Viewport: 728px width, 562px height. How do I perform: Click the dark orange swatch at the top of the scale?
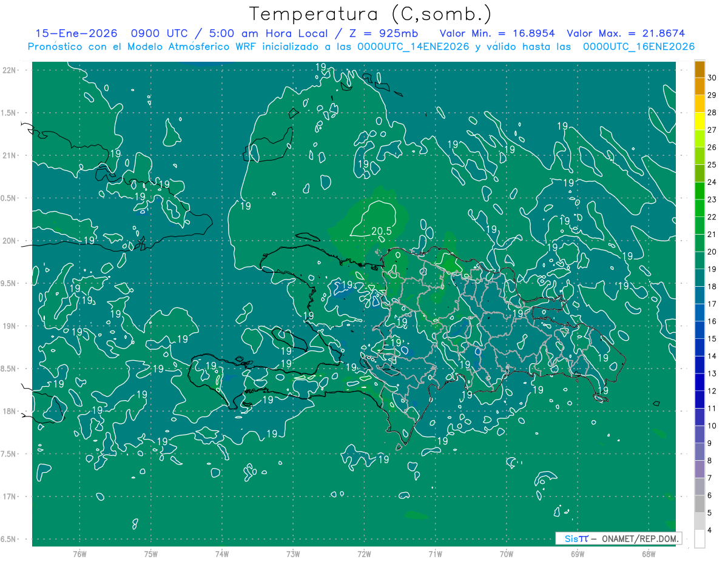click(x=699, y=69)
